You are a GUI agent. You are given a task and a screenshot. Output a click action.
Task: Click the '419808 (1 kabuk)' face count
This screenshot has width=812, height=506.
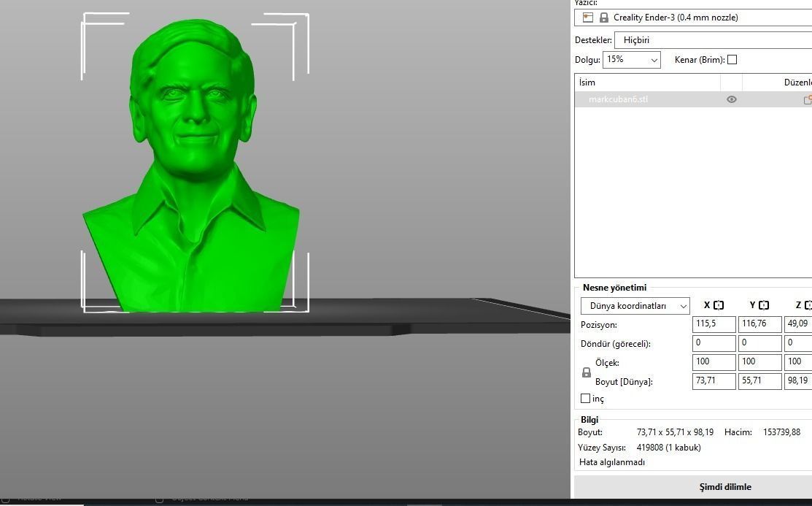click(668, 448)
